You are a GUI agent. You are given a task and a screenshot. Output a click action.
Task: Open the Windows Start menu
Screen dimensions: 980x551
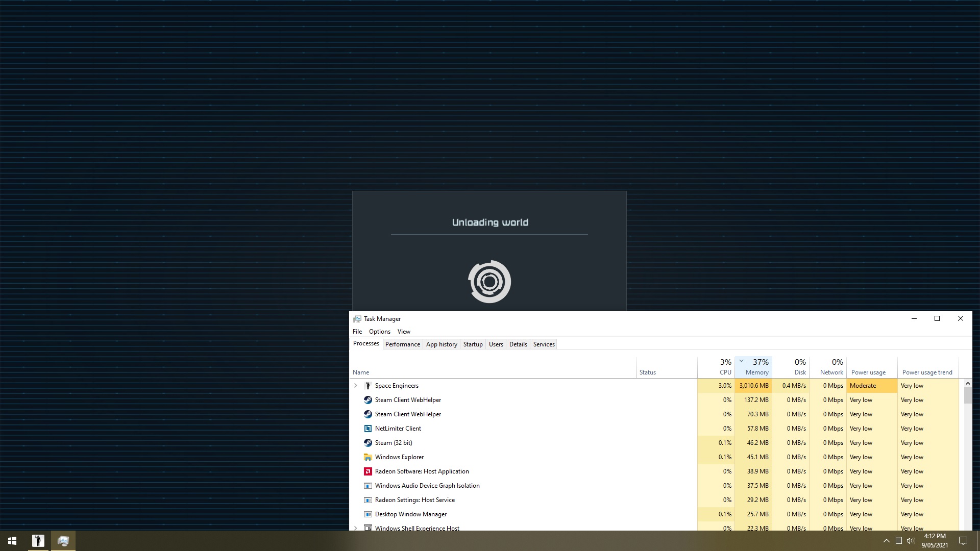point(12,541)
